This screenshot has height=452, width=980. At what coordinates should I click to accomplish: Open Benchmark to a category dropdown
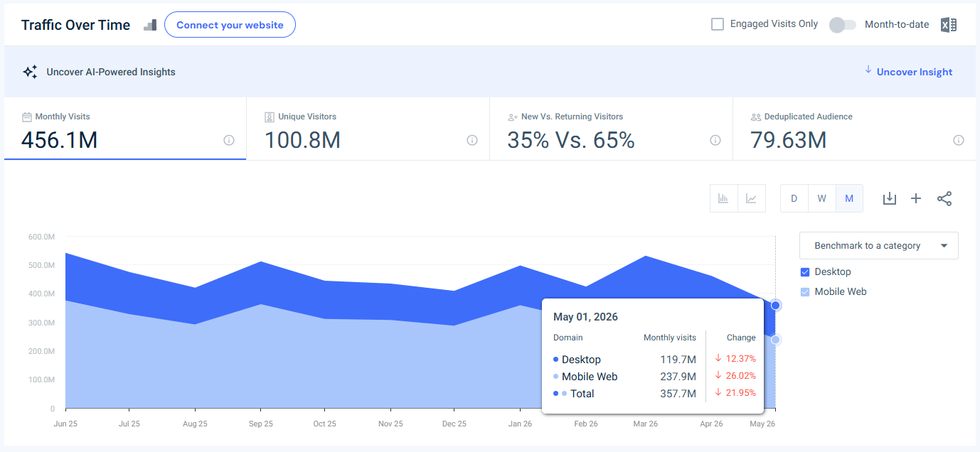(x=879, y=246)
